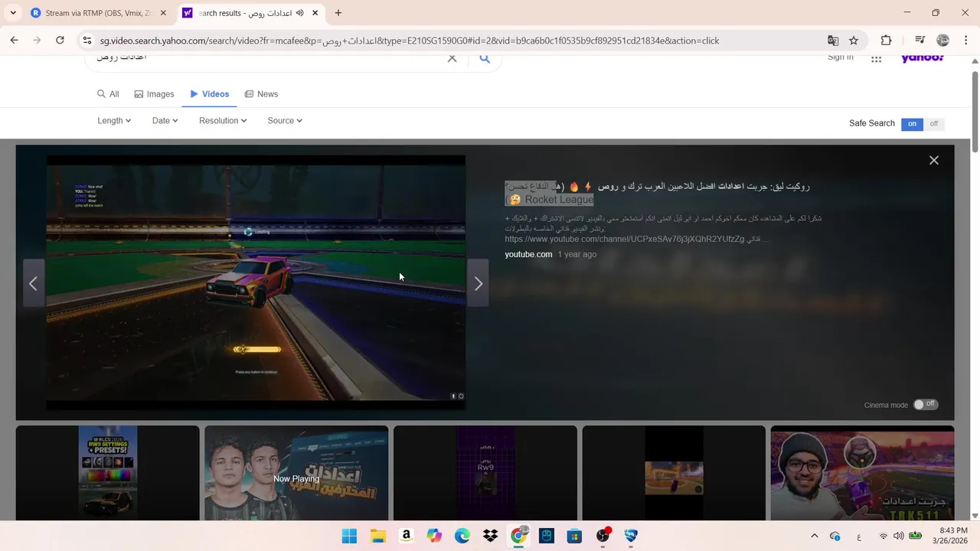The image size is (980, 551).
Task: Click the address bar URL field
Action: pos(459,41)
